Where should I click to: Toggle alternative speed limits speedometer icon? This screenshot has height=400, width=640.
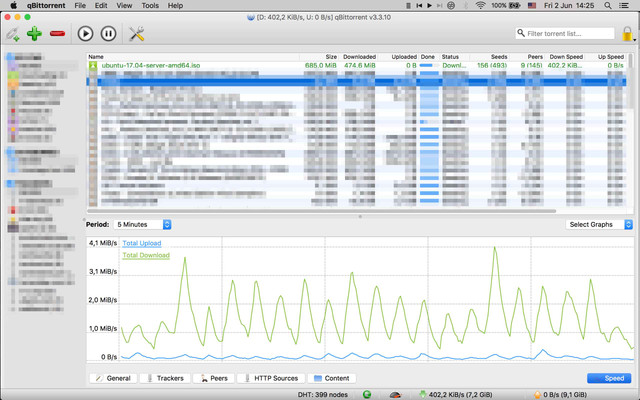[x=395, y=395]
